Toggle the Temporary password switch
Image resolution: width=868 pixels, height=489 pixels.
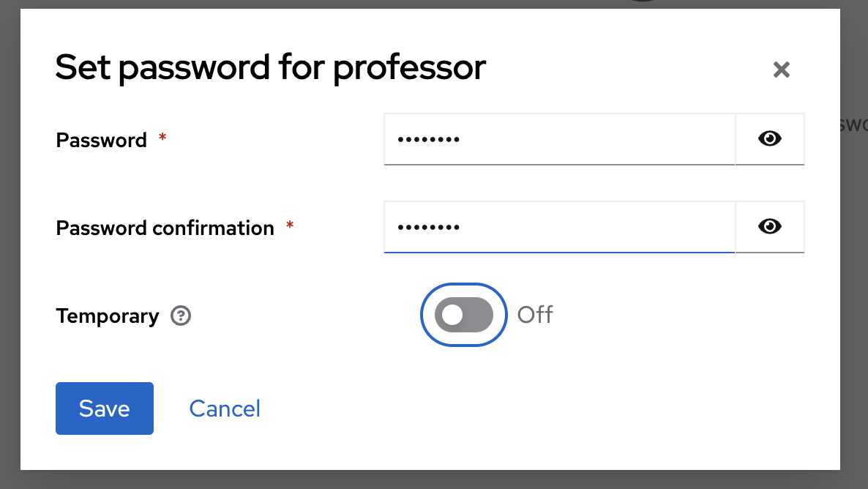(x=464, y=315)
